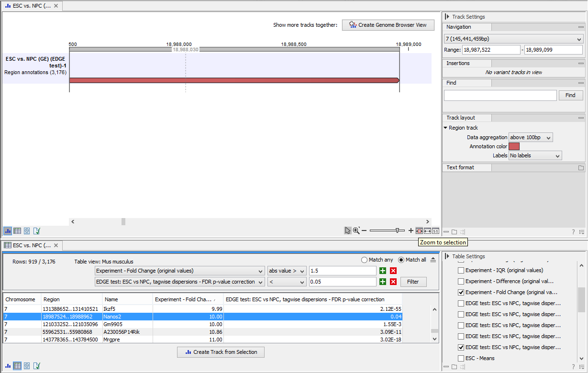Expand the Labels 'No labels' dropdown

(x=535, y=155)
